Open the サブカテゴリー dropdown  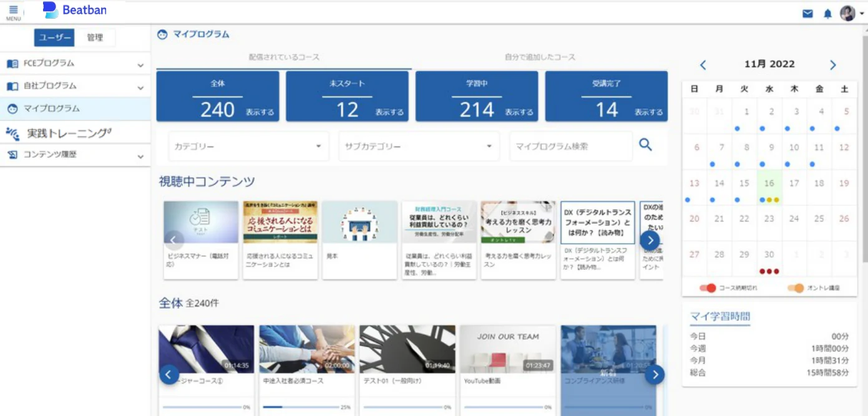(x=419, y=147)
